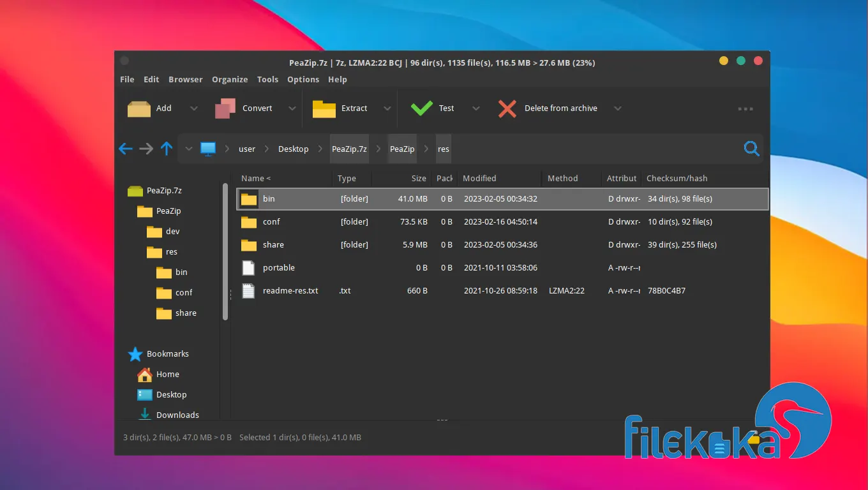Click the Convert icon in toolbar
Viewport: 868px width, 490px height.
pos(225,108)
